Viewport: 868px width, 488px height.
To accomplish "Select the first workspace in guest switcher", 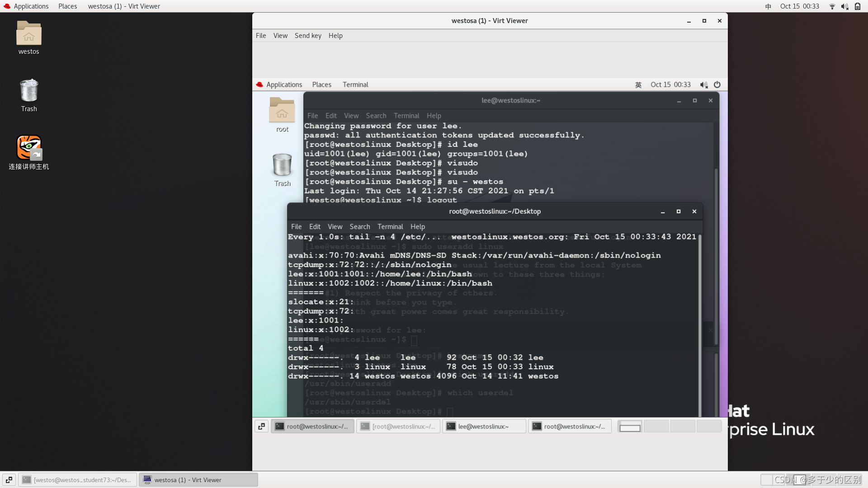I will pyautogui.click(x=630, y=426).
